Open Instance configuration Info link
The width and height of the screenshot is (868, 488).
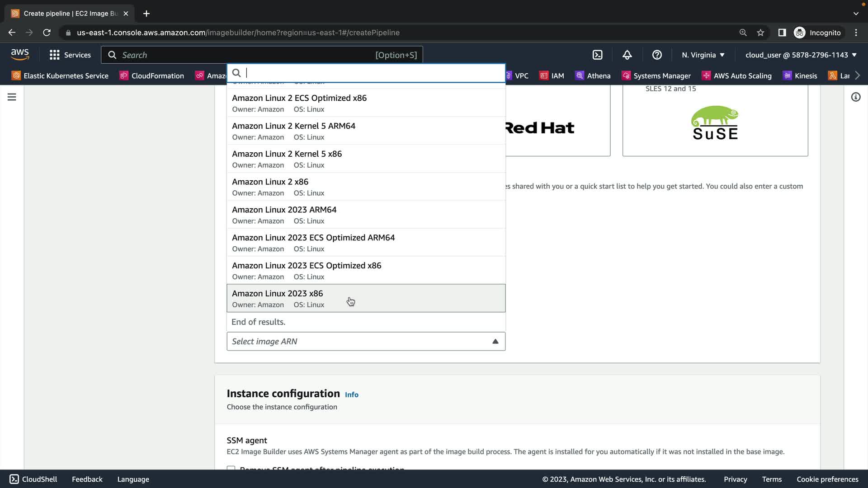coord(351,394)
